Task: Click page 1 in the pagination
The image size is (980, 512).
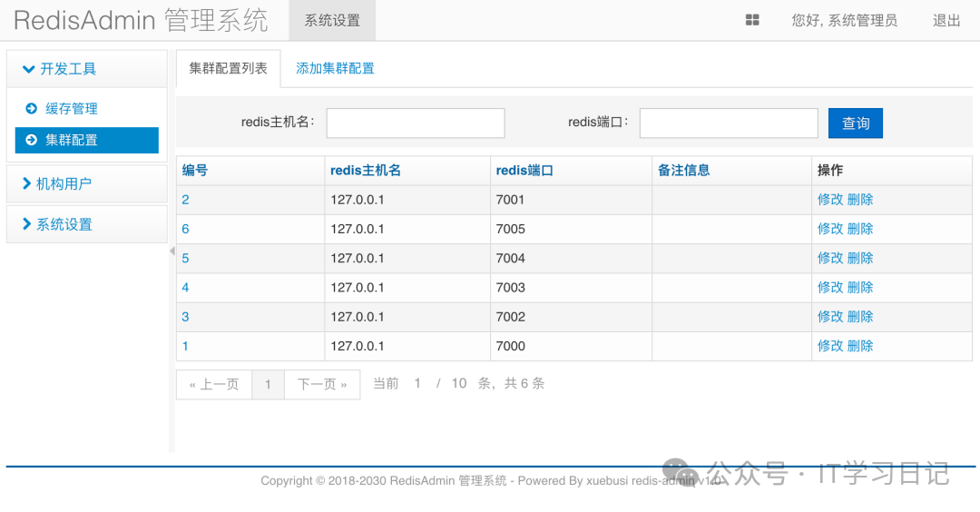Action: pyautogui.click(x=268, y=385)
